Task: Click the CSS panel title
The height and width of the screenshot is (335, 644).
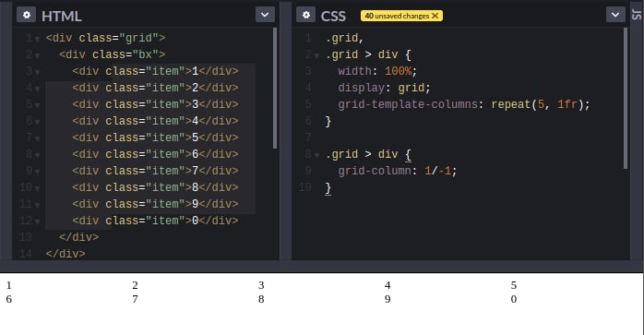Action: tap(333, 16)
